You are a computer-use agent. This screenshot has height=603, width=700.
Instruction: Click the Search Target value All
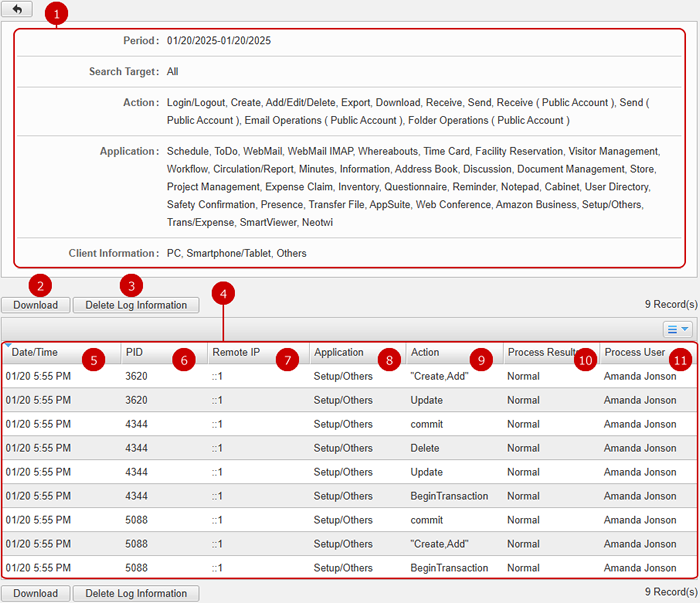click(x=172, y=71)
